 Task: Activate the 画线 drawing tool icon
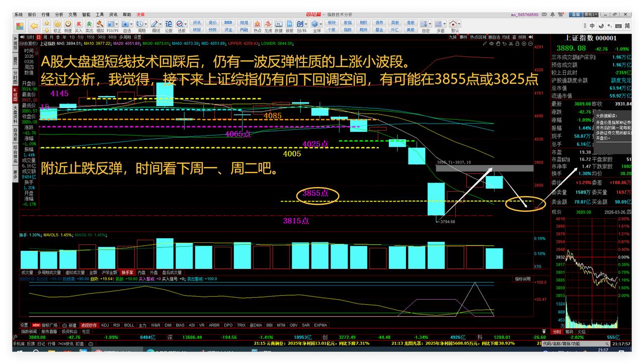pos(155,23)
